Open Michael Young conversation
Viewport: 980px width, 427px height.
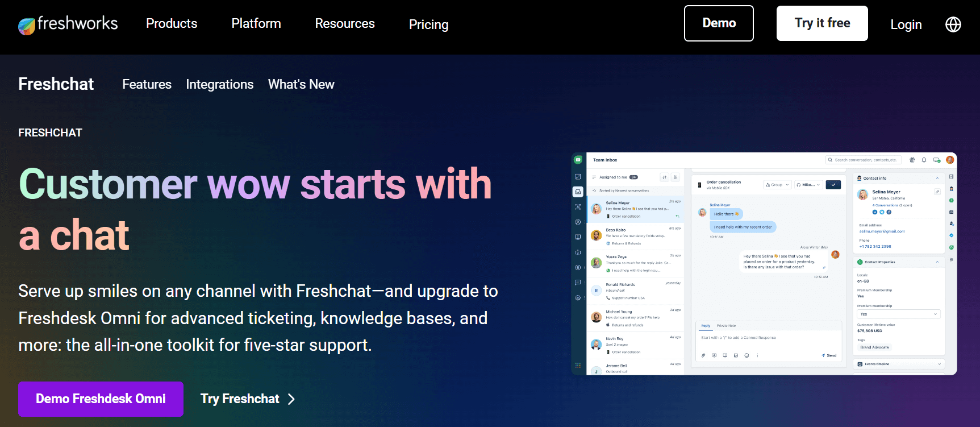(x=635, y=318)
